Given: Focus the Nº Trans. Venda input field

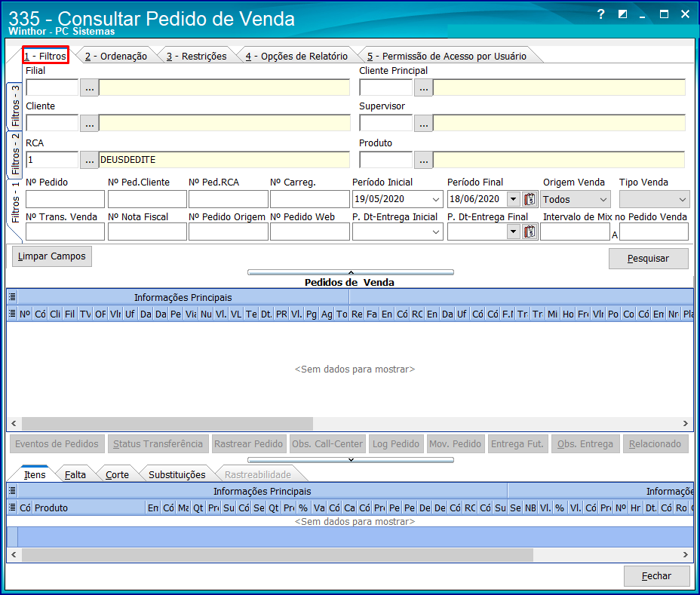Looking at the screenshot, I should [65, 232].
